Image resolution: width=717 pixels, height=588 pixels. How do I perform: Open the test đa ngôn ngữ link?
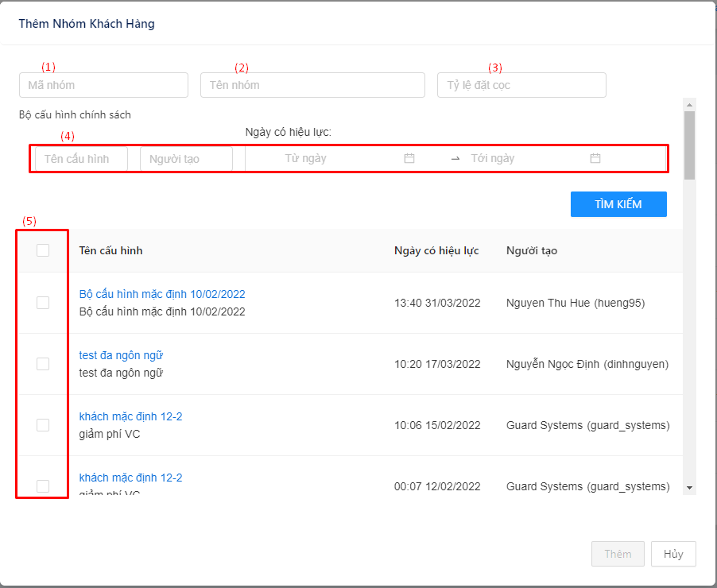click(x=121, y=355)
